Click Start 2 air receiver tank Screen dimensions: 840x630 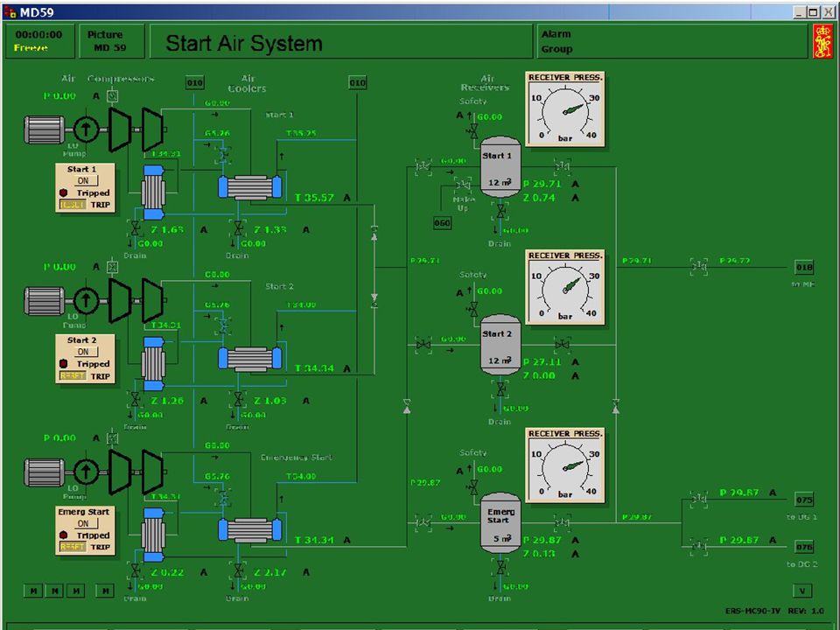[x=500, y=345]
